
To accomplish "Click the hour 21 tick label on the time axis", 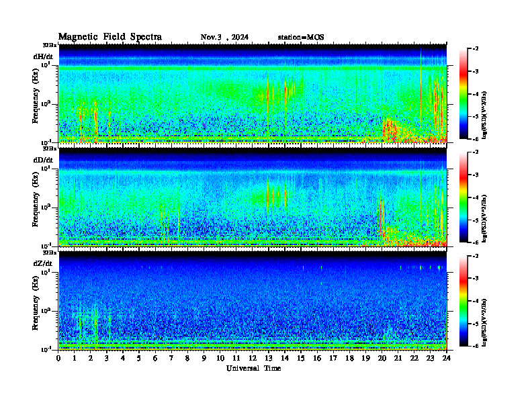I will pyautogui.click(x=398, y=358).
